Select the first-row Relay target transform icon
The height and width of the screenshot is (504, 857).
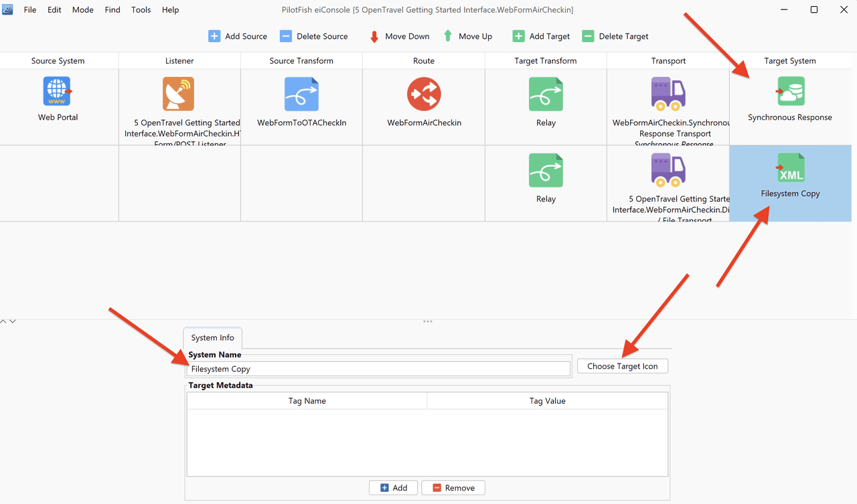(546, 94)
